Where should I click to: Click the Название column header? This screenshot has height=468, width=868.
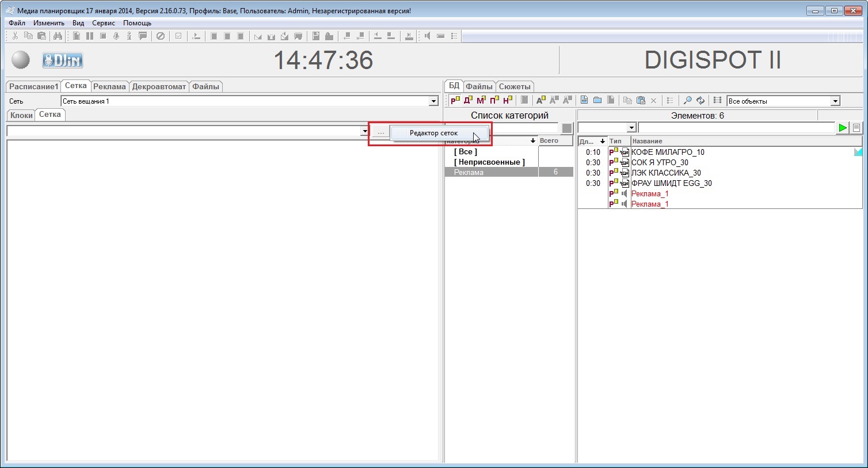point(747,141)
